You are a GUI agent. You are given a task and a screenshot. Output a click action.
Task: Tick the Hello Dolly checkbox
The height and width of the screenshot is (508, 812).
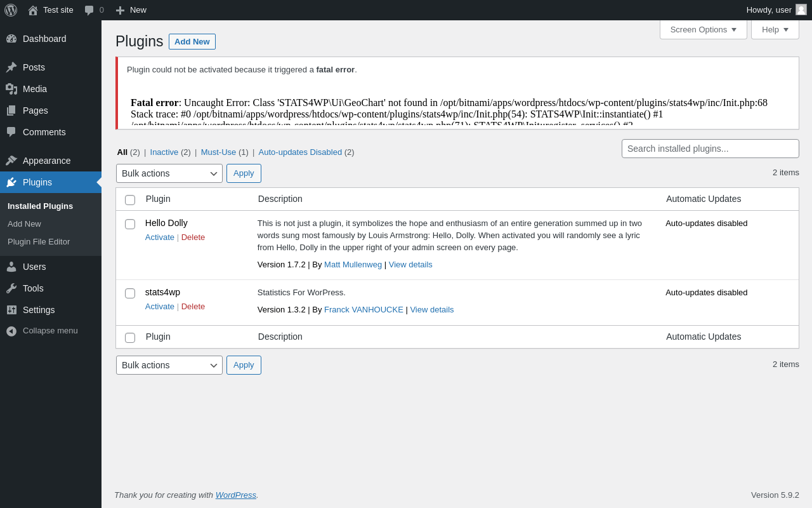point(130,224)
